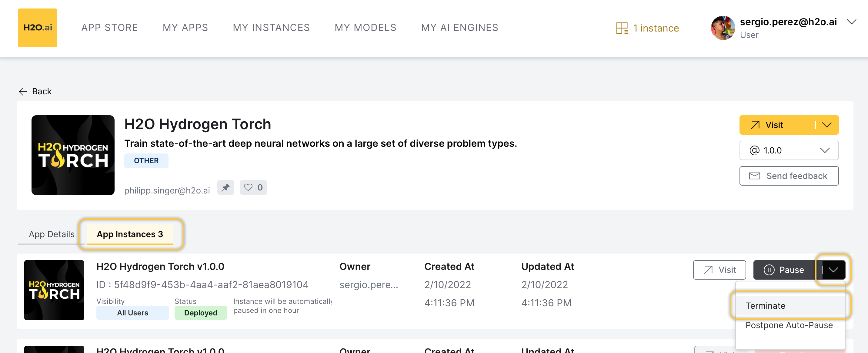Pause the first Hydrogen Torch instance
This screenshot has width=868, height=353.
click(x=784, y=270)
